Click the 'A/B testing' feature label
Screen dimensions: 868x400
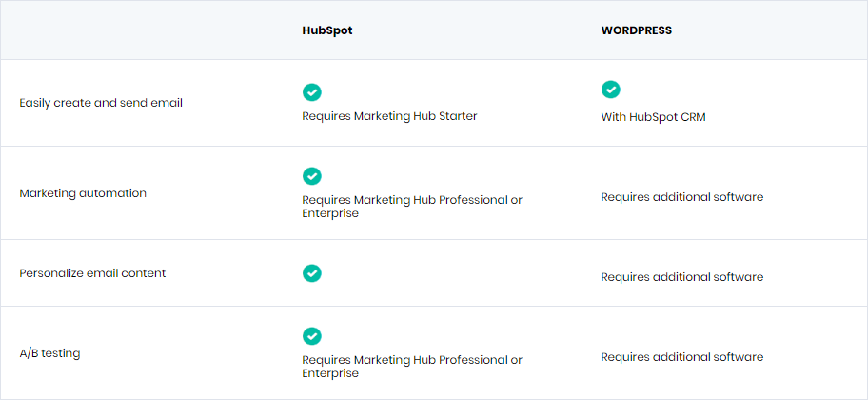[x=49, y=353]
